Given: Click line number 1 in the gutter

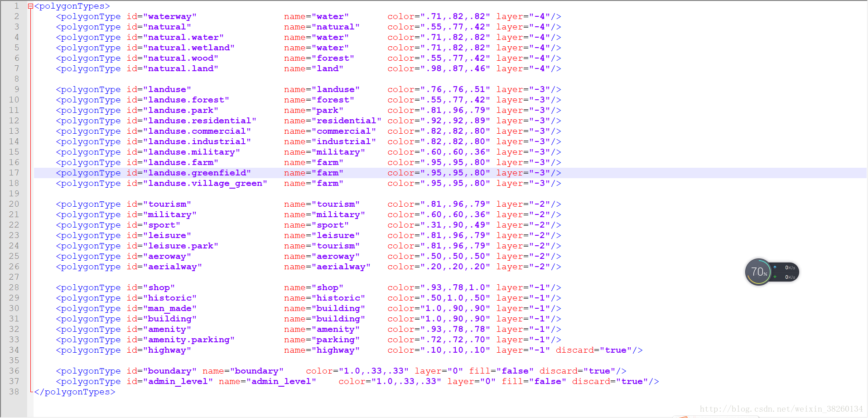Looking at the screenshot, I should (x=16, y=6).
